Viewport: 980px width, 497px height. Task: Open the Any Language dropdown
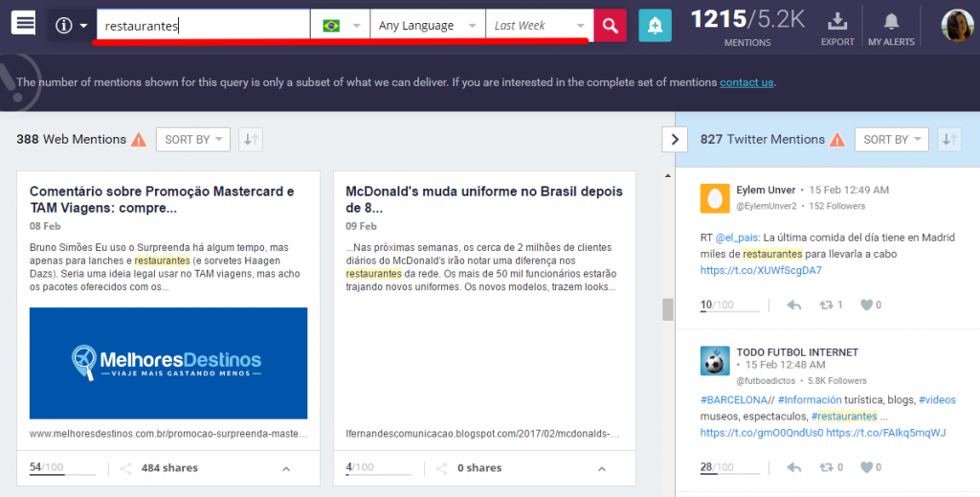point(428,26)
